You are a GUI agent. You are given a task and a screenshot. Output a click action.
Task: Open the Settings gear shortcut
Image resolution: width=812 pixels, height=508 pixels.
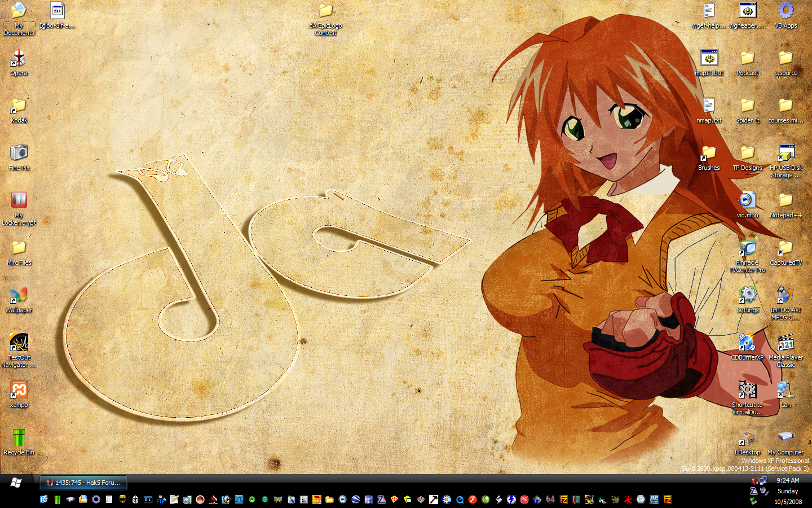click(747, 300)
